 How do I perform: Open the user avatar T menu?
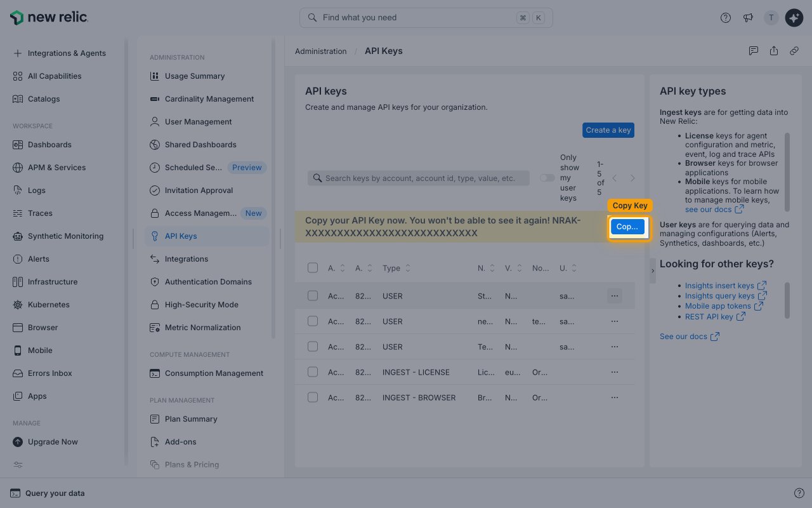tap(771, 18)
